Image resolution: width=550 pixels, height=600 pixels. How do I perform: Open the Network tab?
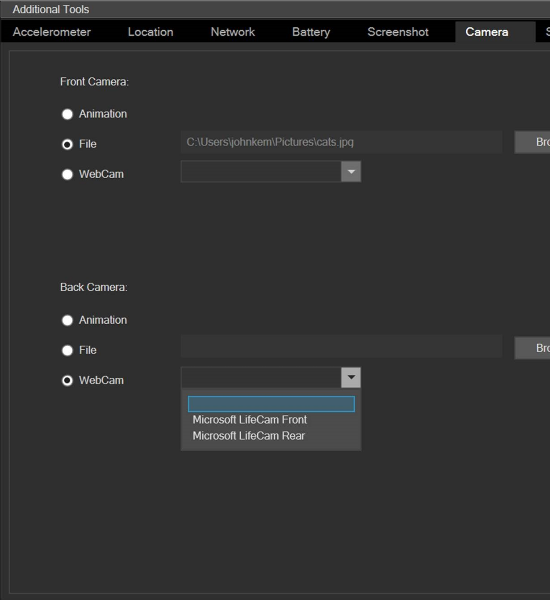233,32
